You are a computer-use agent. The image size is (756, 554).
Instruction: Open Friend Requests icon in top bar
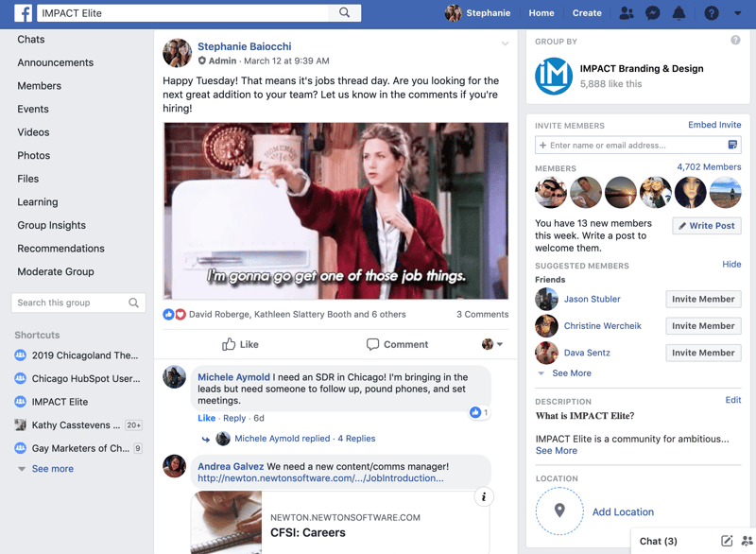pos(627,13)
